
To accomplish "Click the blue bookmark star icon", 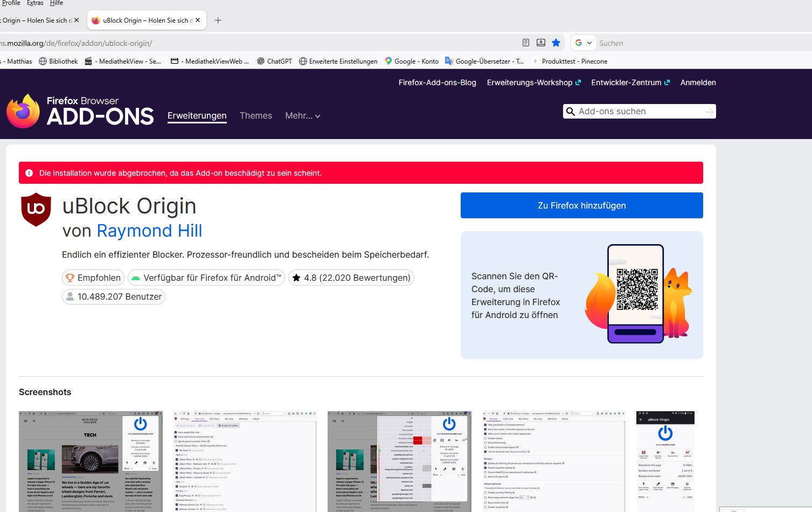I will pos(556,43).
